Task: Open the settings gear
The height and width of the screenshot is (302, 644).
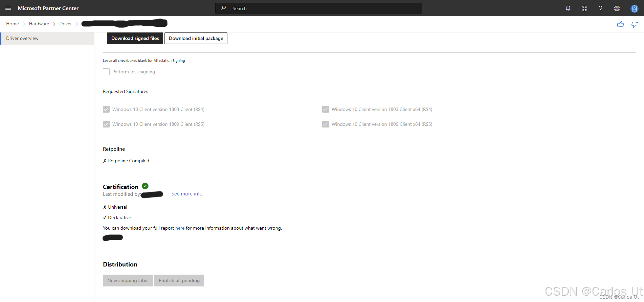Action: tap(617, 8)
